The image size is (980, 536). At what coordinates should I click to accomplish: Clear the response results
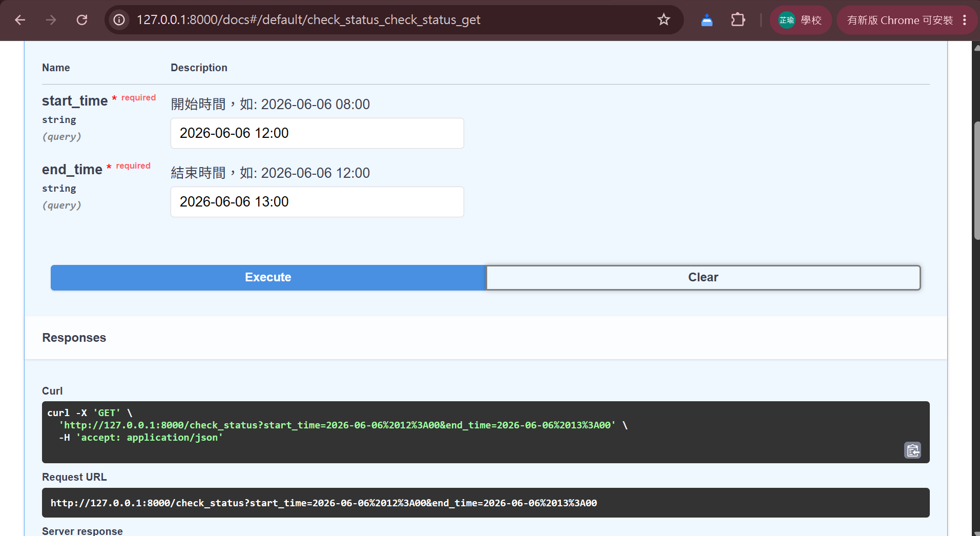[x=703, y=277]
